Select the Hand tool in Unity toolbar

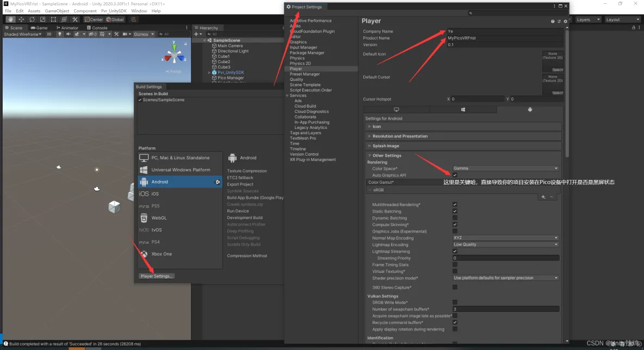coord(10,19)
